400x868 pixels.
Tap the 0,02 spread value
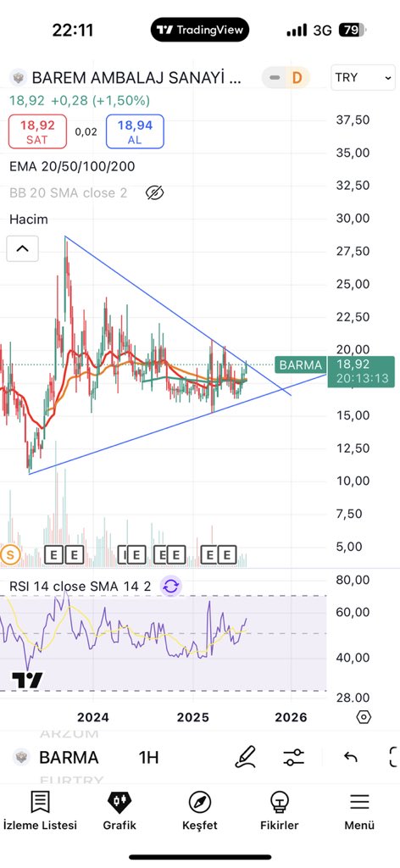click(x=86, y=131)
